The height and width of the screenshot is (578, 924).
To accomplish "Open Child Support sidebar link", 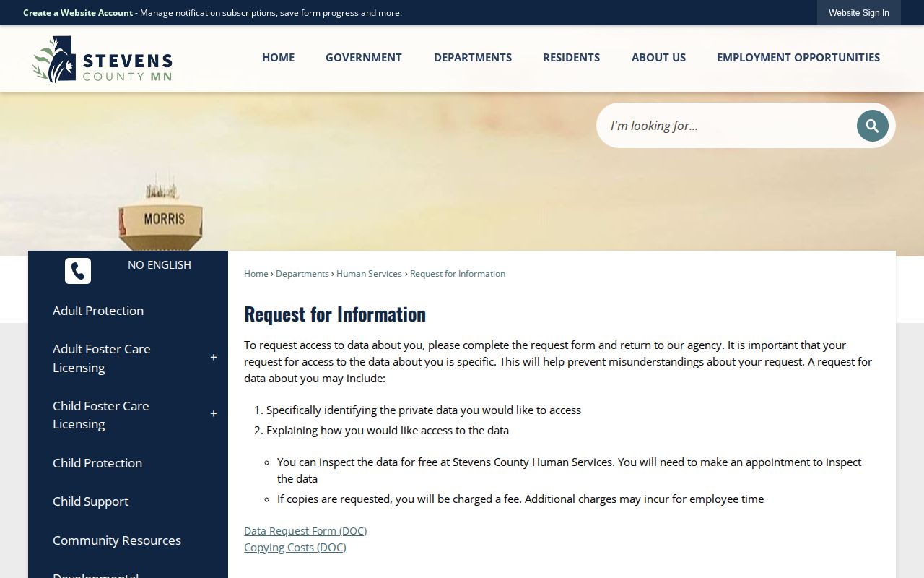I will [91, 501].
